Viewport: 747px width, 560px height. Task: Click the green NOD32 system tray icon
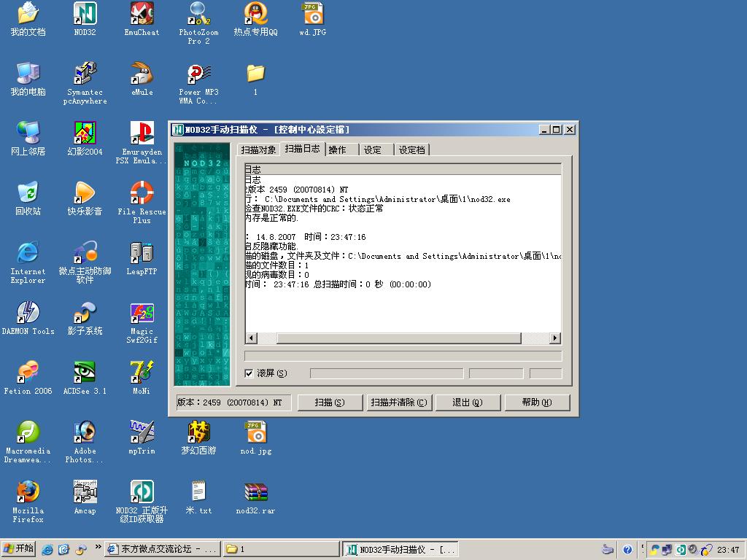pyautogui.click(x=681, y=550)
